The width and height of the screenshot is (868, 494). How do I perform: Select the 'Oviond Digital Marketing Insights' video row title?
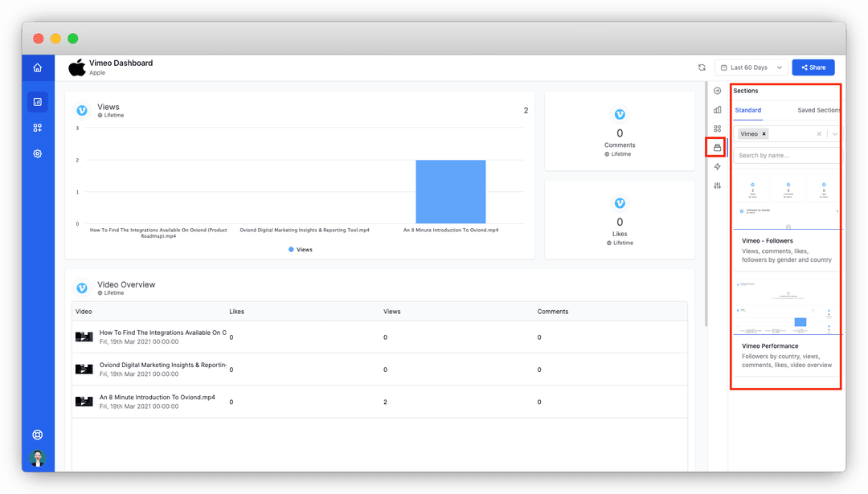[x=162, y=365]
